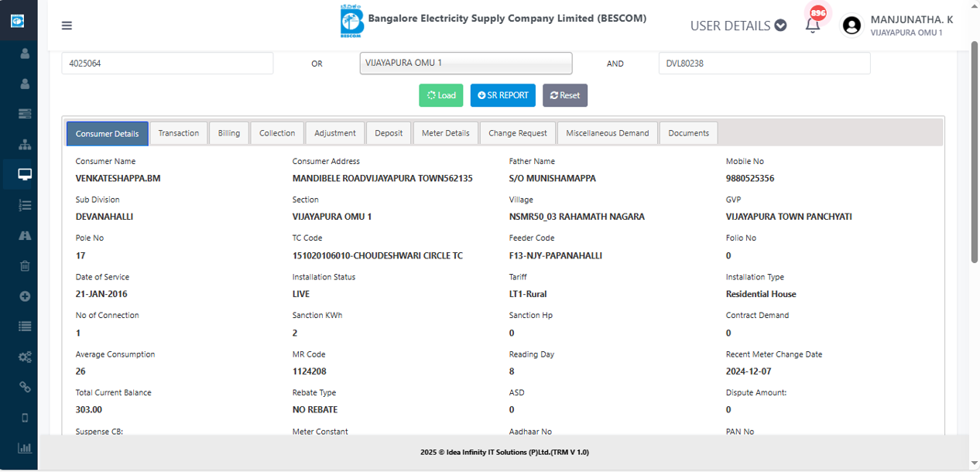Viewport: 980px width, 472px height.
Task: Open the Change Request tab
Action: (518, 133)
